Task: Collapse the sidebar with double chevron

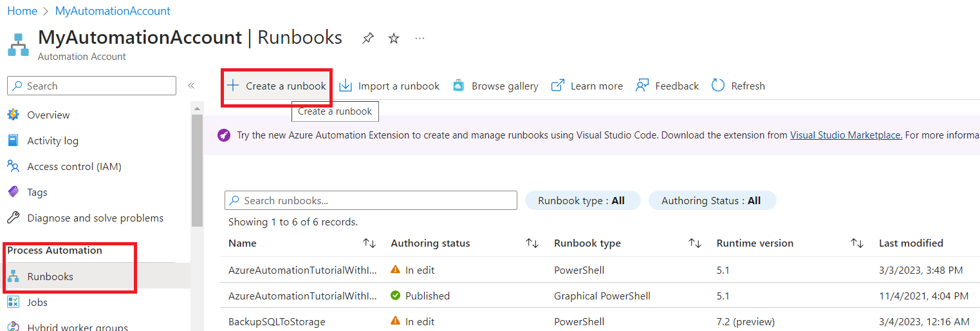Action: (191, 86)
